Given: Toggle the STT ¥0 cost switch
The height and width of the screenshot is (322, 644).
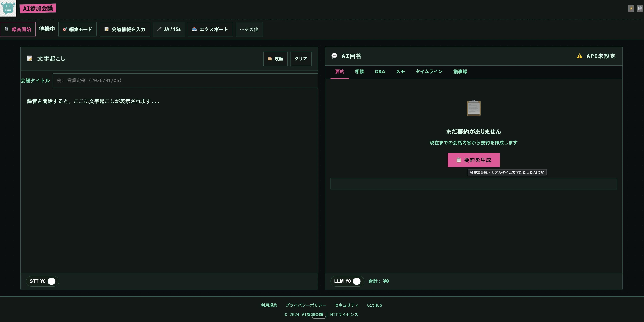Looking at the screenshot, I should click(51, 281).
